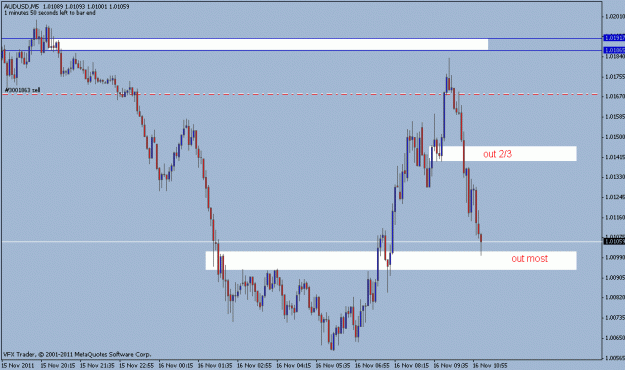The image size is (625, 370).
Task: Click the '15 Nov 21:35' time axis label
Action: [97, 365]
